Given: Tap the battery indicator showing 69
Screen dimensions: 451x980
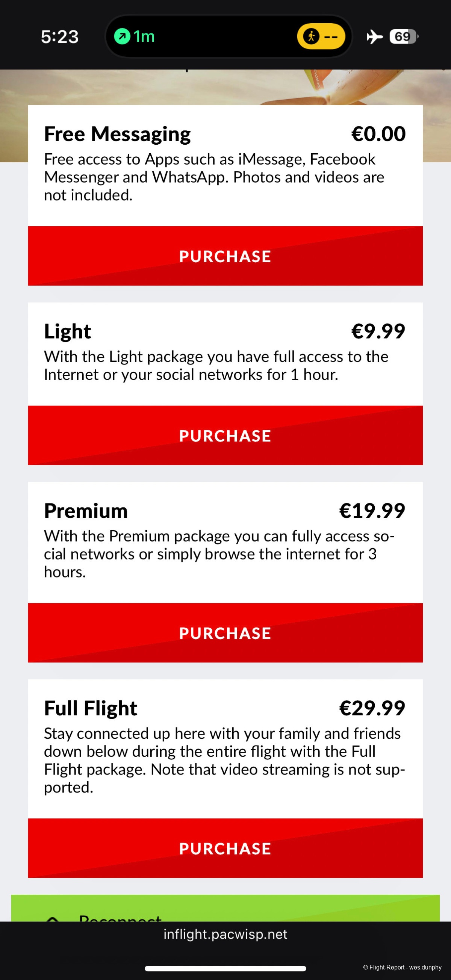Looking at the screenshot, I should click(x=403, y=36).
